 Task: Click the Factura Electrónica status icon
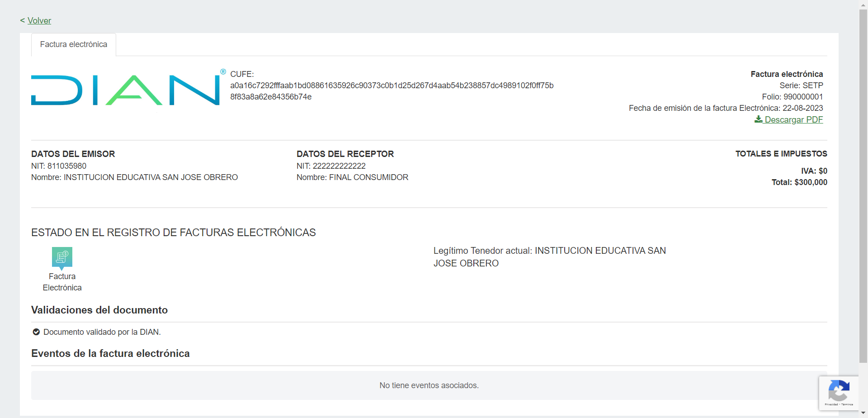click(62, 257)
